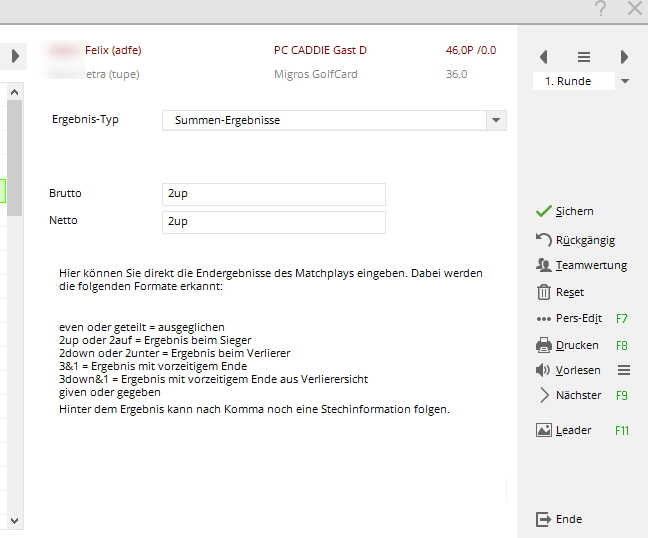Click the help question mark icon
The image size is (648, 538).
click(x=600, y=9)
